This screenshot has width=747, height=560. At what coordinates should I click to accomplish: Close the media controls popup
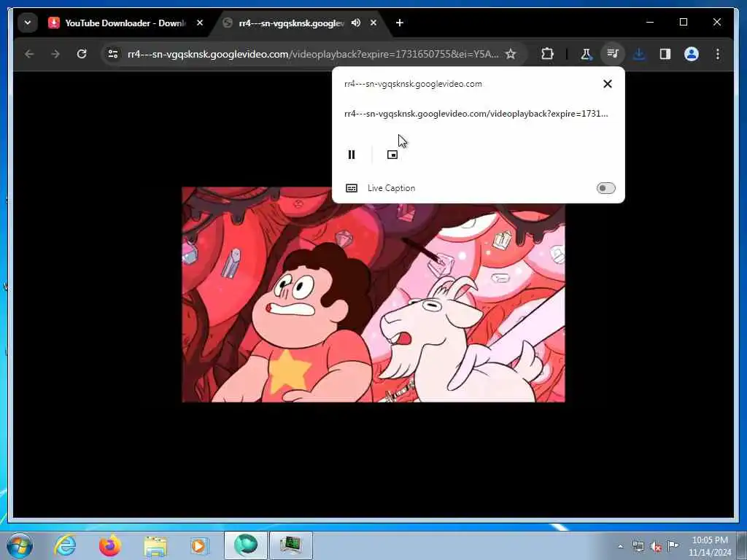point(608,84)
